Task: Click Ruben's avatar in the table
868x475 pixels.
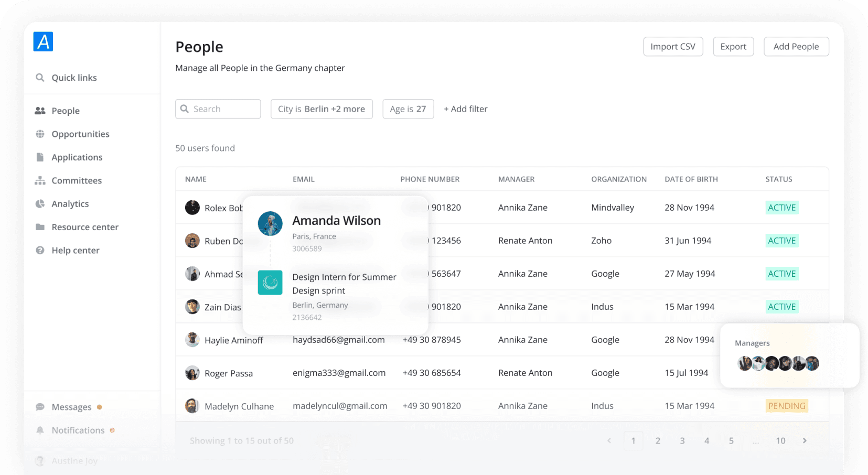Action: (x=192, y=241)
